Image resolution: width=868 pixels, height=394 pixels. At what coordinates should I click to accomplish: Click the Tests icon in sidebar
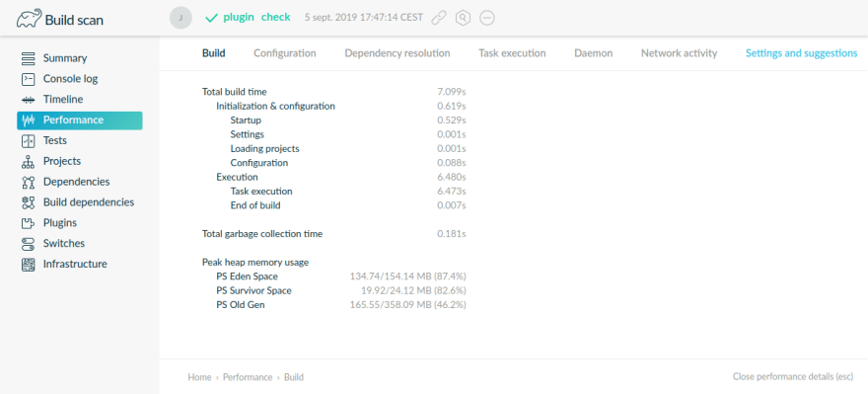[28, 141]
